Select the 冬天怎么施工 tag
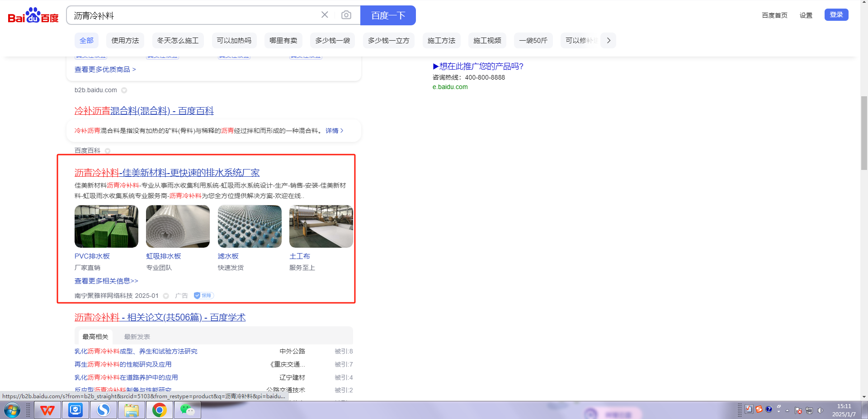 pos(178,41)
